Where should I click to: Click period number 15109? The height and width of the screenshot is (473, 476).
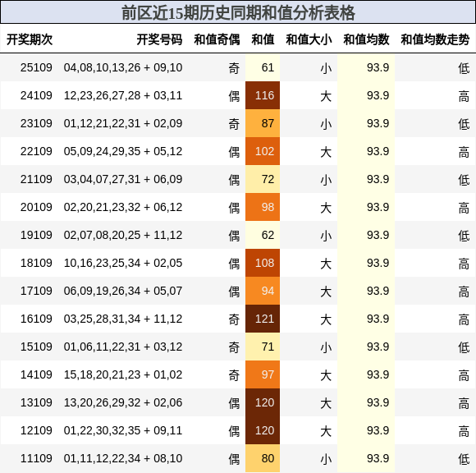point(36,347)
